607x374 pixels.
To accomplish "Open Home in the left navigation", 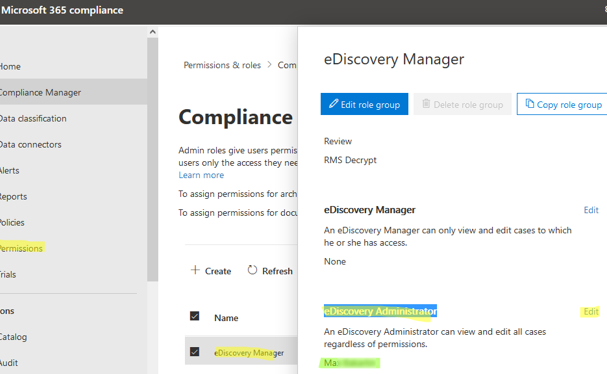I will point(10,67).
